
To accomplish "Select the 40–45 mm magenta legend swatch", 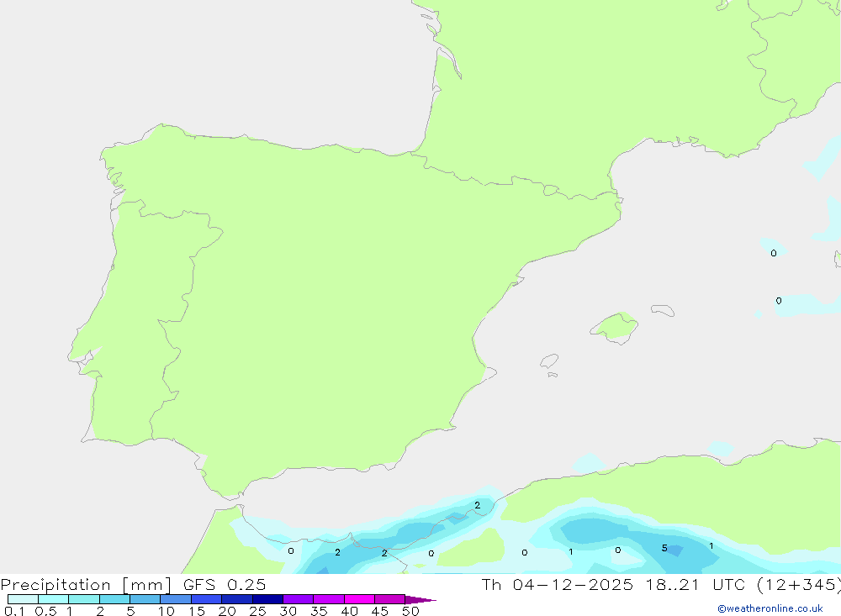I will [359, 599].
